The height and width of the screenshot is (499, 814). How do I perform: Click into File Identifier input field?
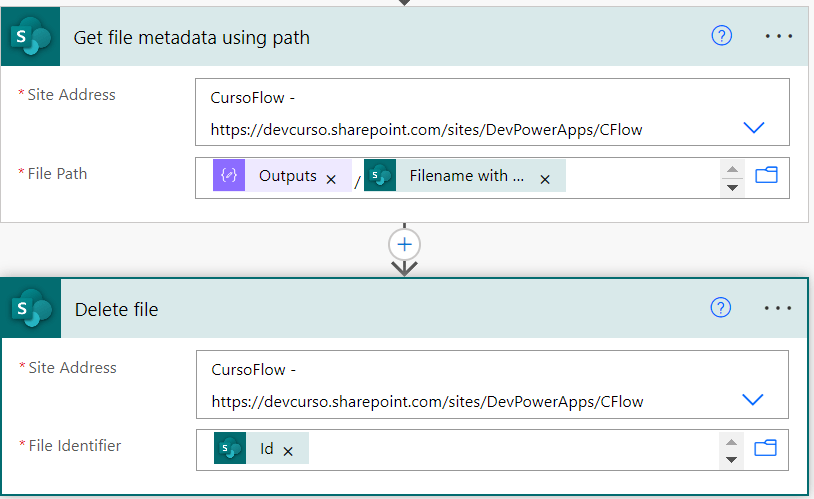click(492, 450)
